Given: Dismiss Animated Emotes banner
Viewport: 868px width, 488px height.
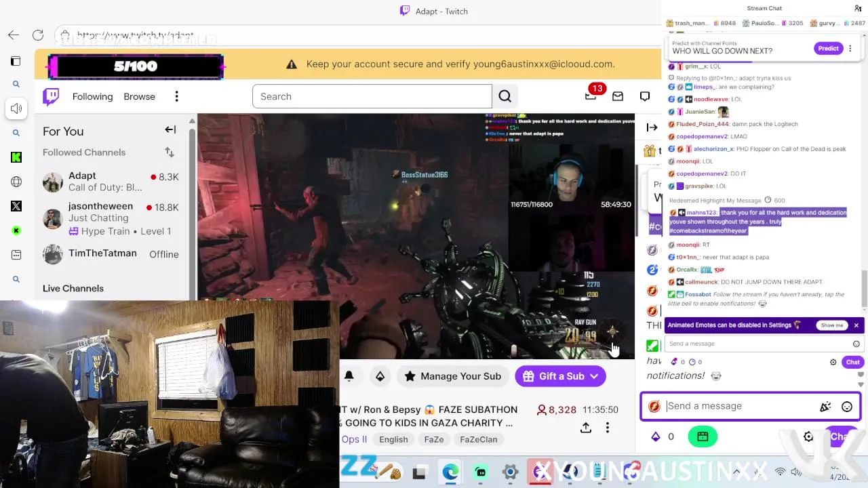Looking at the screenshot, I should tap(856, 325).
